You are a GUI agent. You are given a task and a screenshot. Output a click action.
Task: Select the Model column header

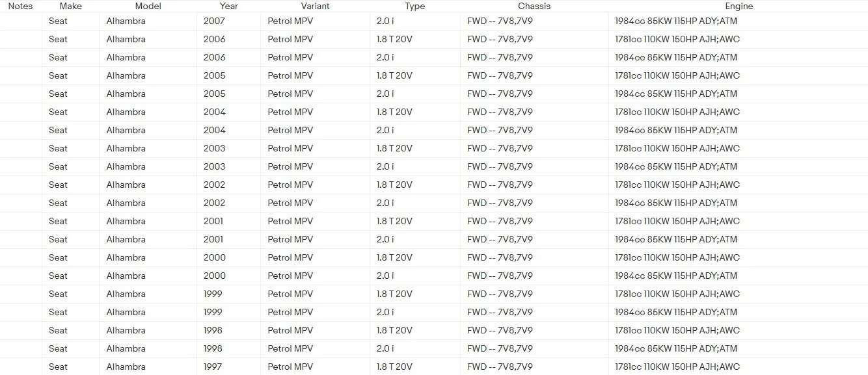(148, 6)
